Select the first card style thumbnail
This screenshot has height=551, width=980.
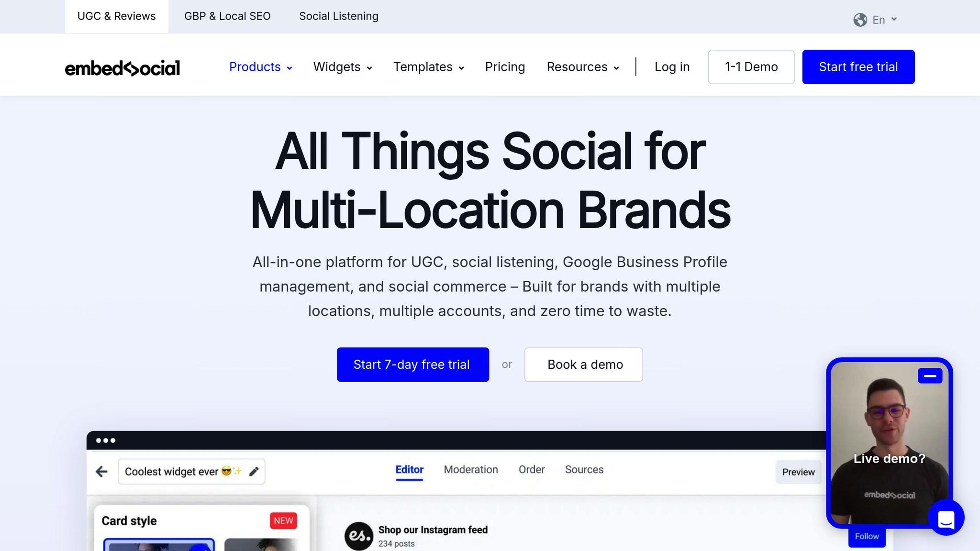[x=159, y=545]
